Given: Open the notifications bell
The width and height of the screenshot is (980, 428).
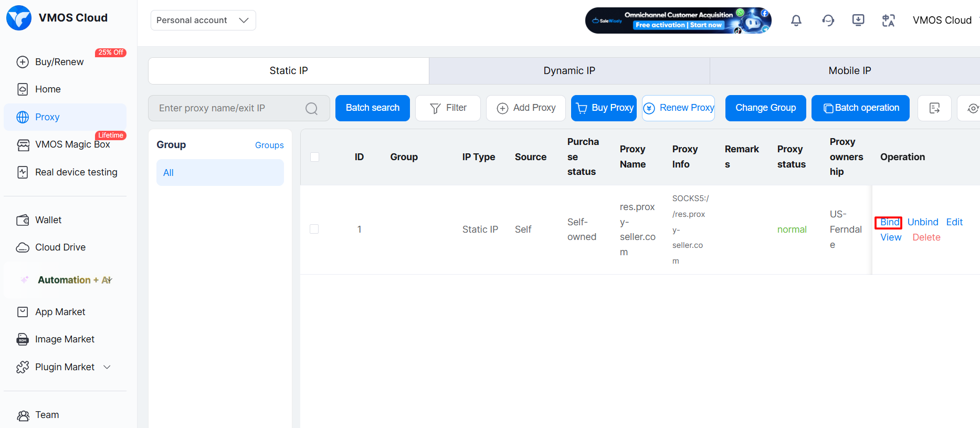Looking at the screenshot, I should [x=796, y=20].
